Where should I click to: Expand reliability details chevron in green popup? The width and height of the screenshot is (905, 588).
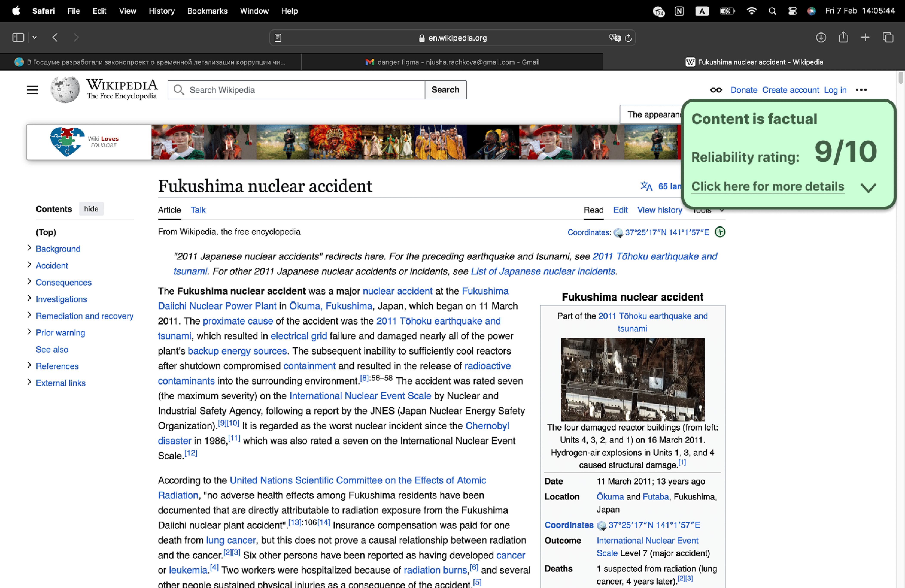coord(868,188)
